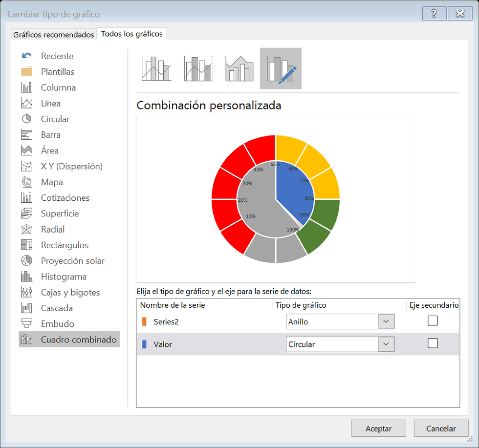The image size is (479, 448).
Task: Select the Cotizaciones stock chart icon
Action: 26,197
